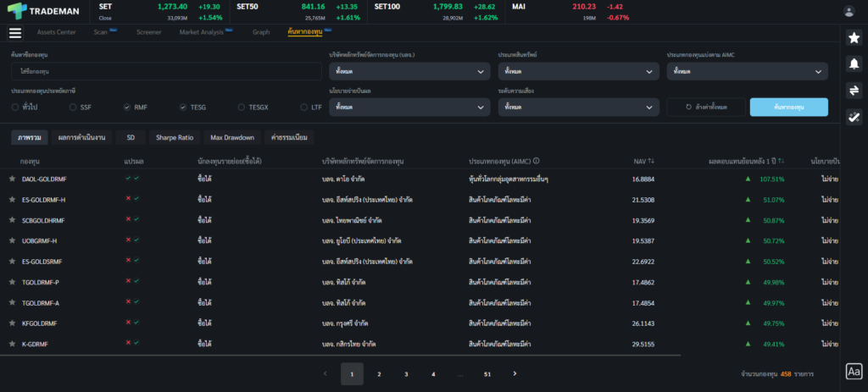The height and width of the screenshot is (392, 868).
Task: Click the info icon beside ประเภทกองทุน (AIMC)
Action: coord(537,161)
